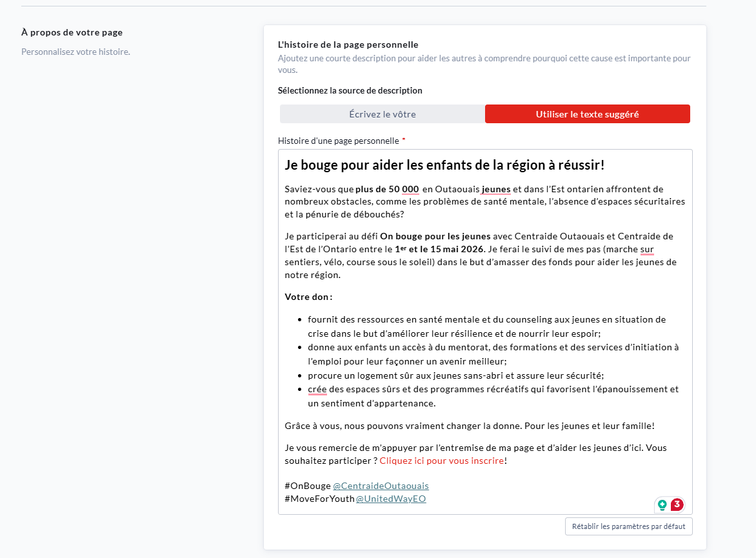Viewport: 756px width, 558px height.
Task: Click the #OnBouge hashtag text
Action: (x=307, y=486)
